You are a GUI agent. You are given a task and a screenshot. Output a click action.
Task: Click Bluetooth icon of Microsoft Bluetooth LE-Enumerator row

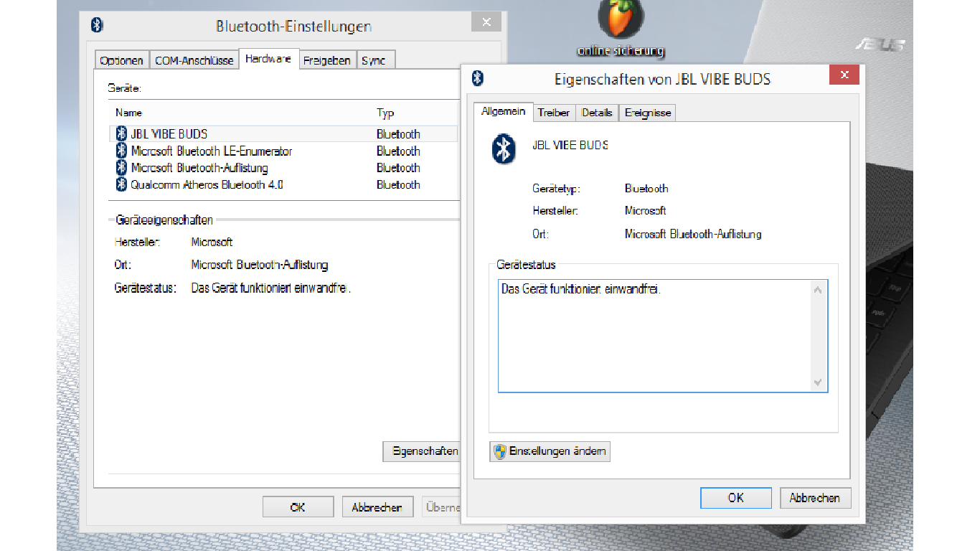point(121,151)
